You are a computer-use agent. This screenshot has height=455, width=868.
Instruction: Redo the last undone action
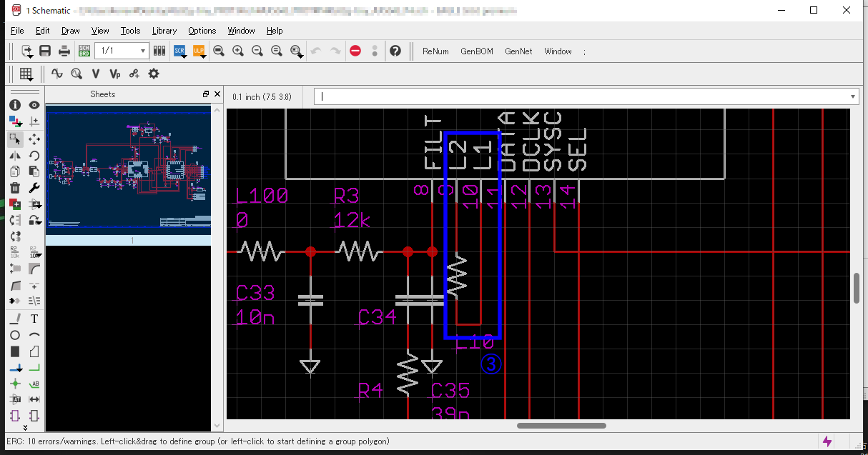pos(335,51)
